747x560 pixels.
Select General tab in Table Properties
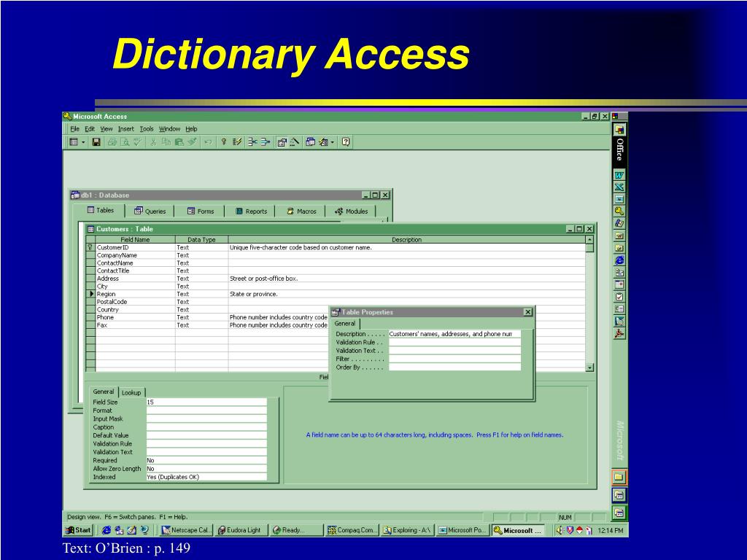[x=344, y=323]
